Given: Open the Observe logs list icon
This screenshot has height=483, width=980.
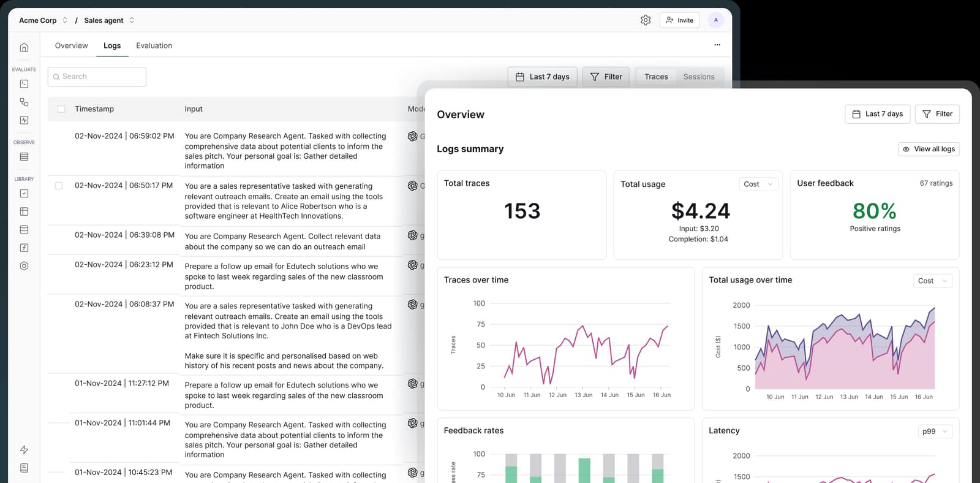Looking at the screenshot, I should point(24,157).
